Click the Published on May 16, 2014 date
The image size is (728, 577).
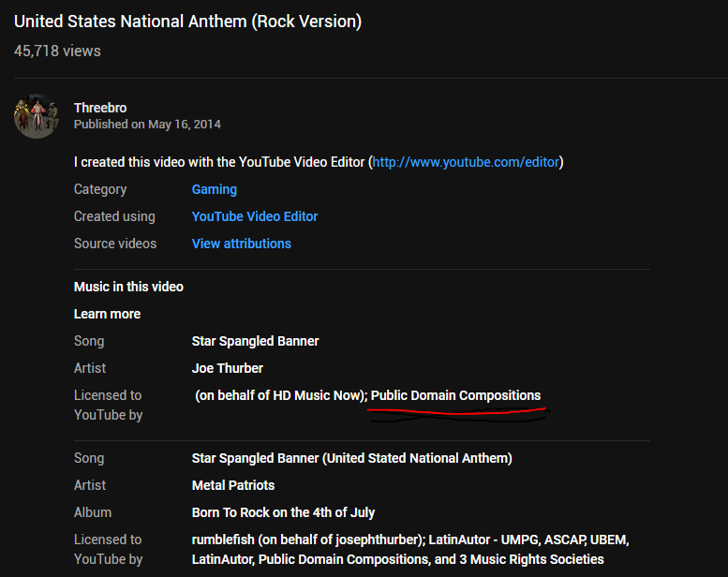[147, 125]
